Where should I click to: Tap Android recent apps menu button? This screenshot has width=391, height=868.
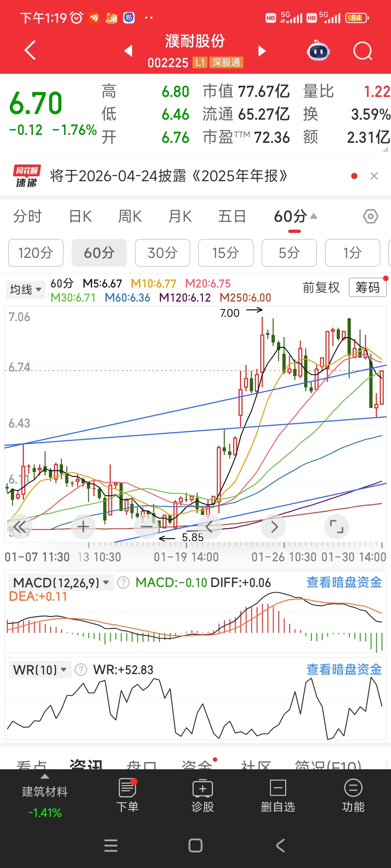111,846
